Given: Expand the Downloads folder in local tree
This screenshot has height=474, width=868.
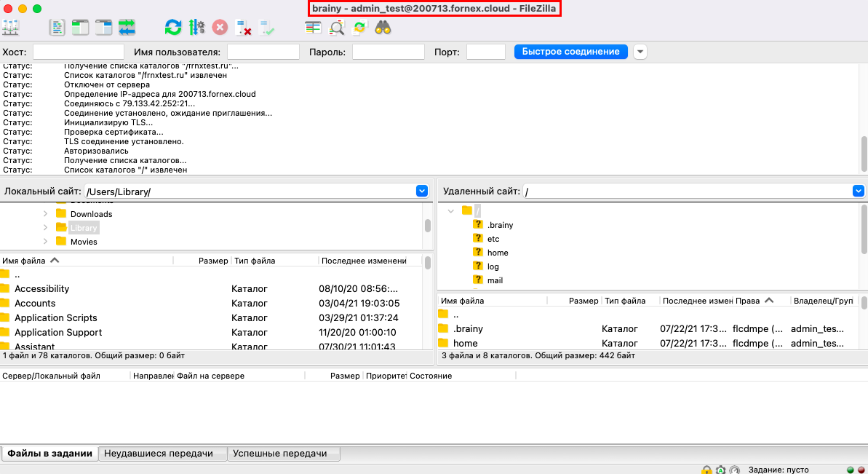Looking at the screenshot, I should pos(45,214).
